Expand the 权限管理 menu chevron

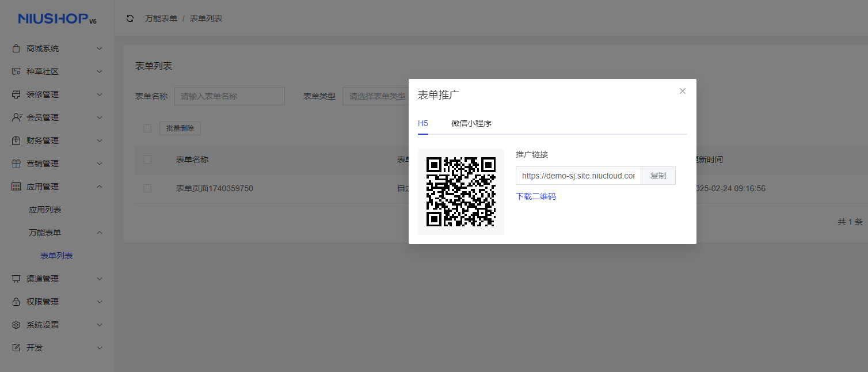coord(100,302)
